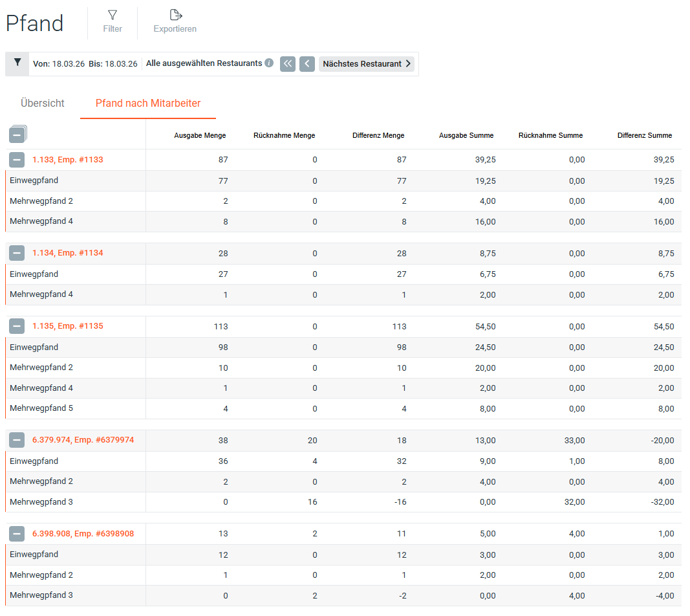Click the Pfand page title
The height and width of the screenshot is (616, 690).
pos(35,23)
